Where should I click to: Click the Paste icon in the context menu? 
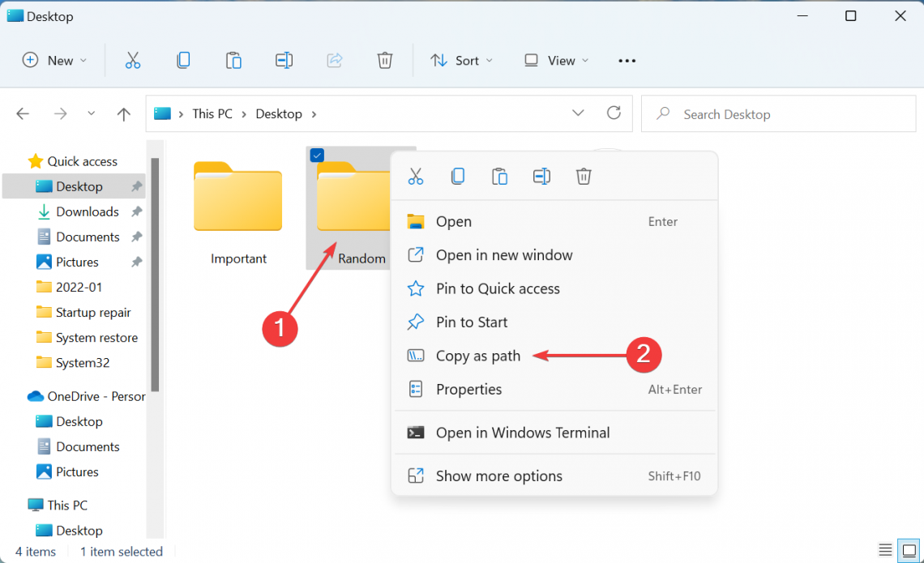tap(500, 176)
